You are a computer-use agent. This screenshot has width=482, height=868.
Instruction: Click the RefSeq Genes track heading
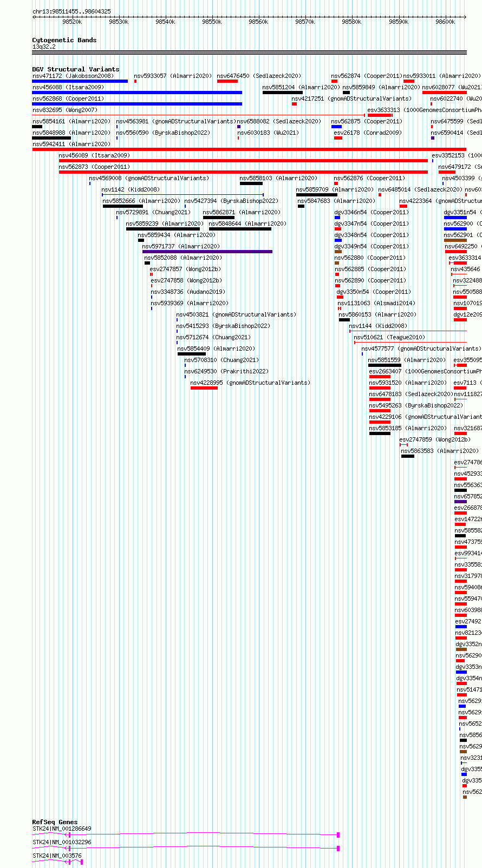(55, 822)
